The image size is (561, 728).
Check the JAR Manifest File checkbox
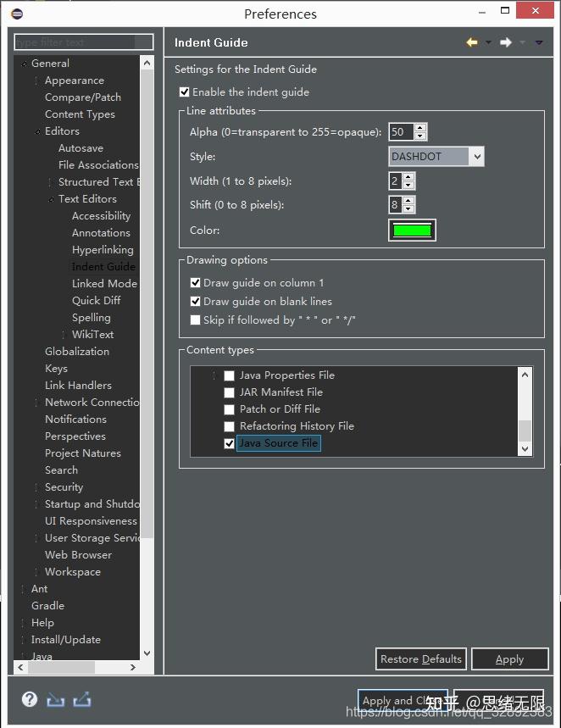(229, 392)
